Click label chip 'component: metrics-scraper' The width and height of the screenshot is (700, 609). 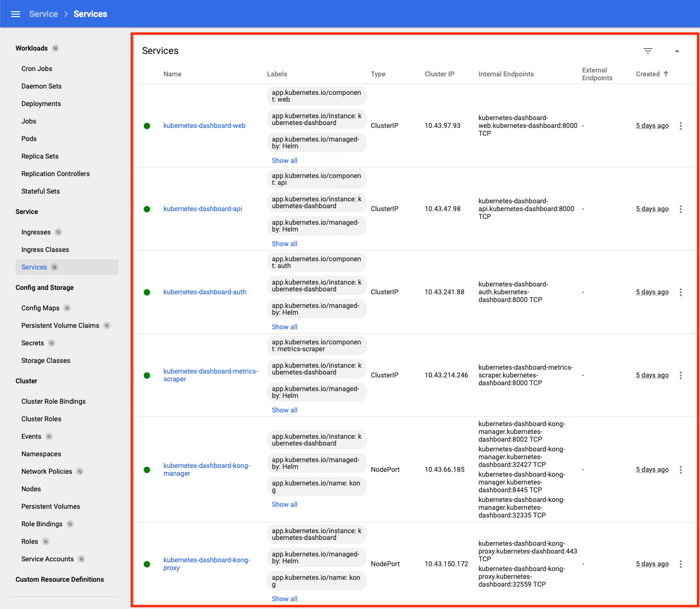(x=317, y=345)
